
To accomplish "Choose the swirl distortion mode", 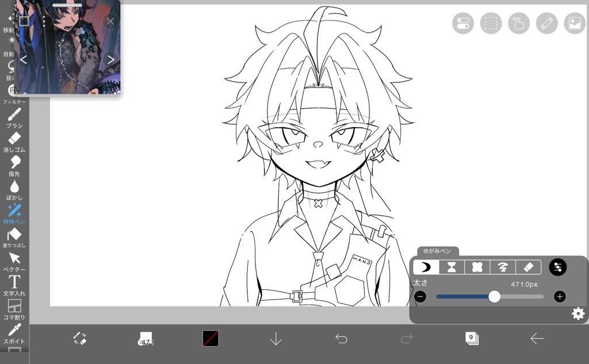I will [503, 267].
